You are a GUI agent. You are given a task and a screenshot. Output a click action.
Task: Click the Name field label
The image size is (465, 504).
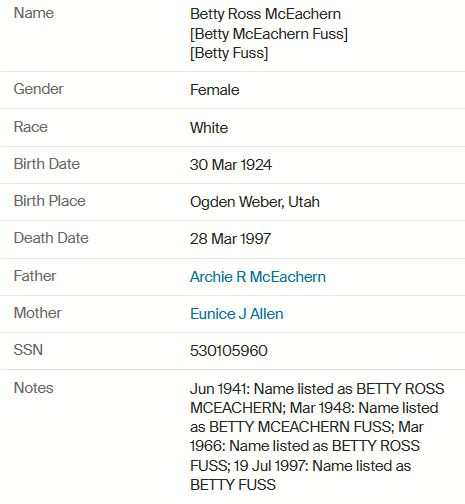34,13
